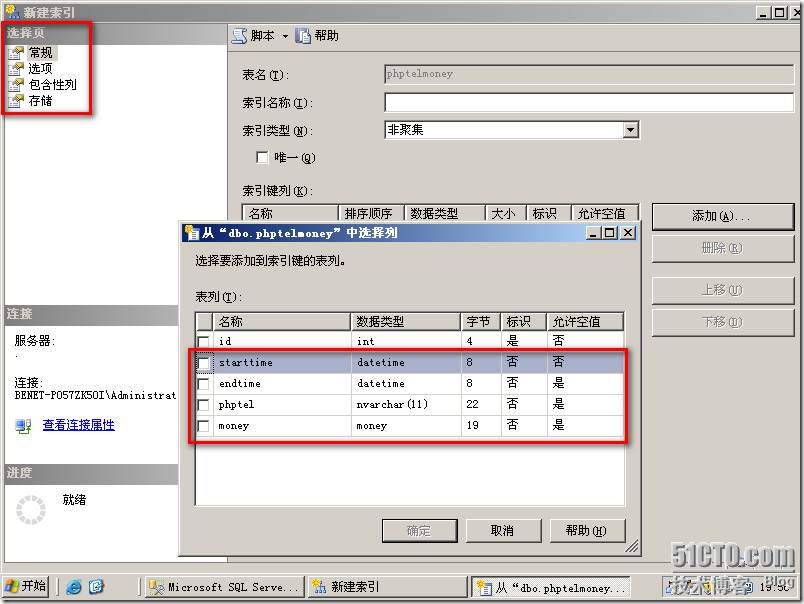Open the 包含性列 page icon

tap(16, 85)
